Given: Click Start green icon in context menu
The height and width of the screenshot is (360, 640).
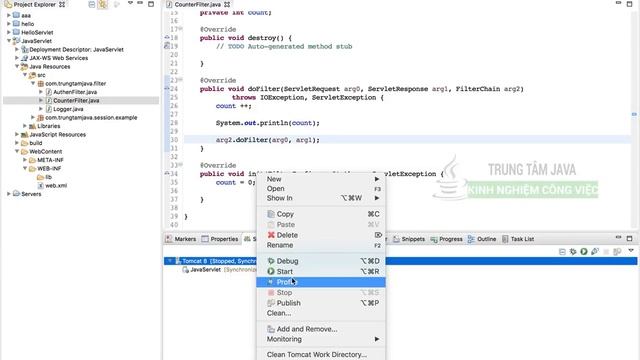Looking at the screenshot, I should pos(271,271).
